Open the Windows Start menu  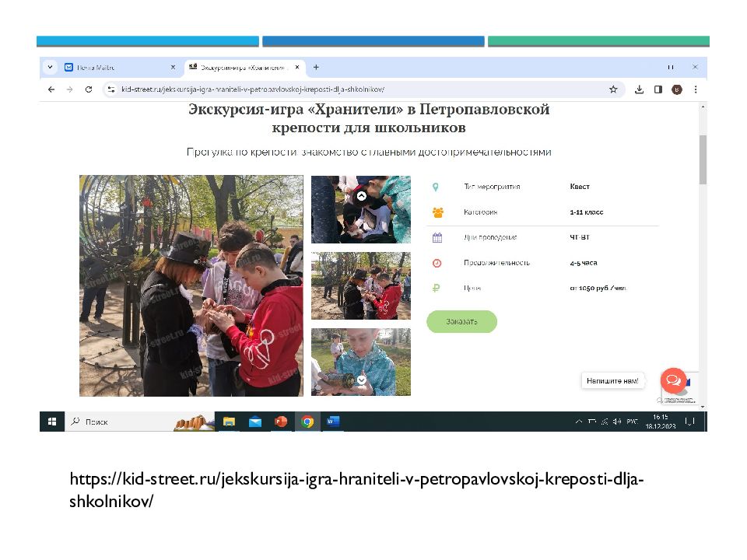pyautogui.click(x=52, y=422)
